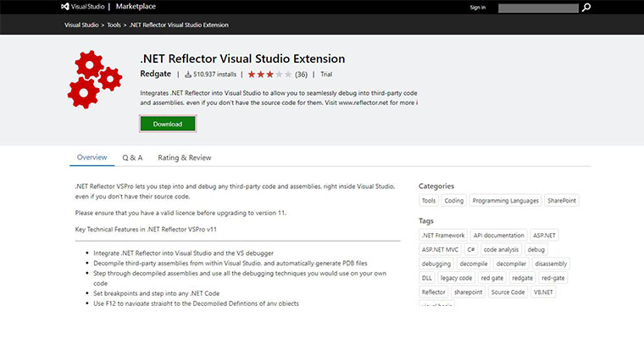644x339 pixels.
Task: Click the search magnifier icon
Action: (586, 8)
